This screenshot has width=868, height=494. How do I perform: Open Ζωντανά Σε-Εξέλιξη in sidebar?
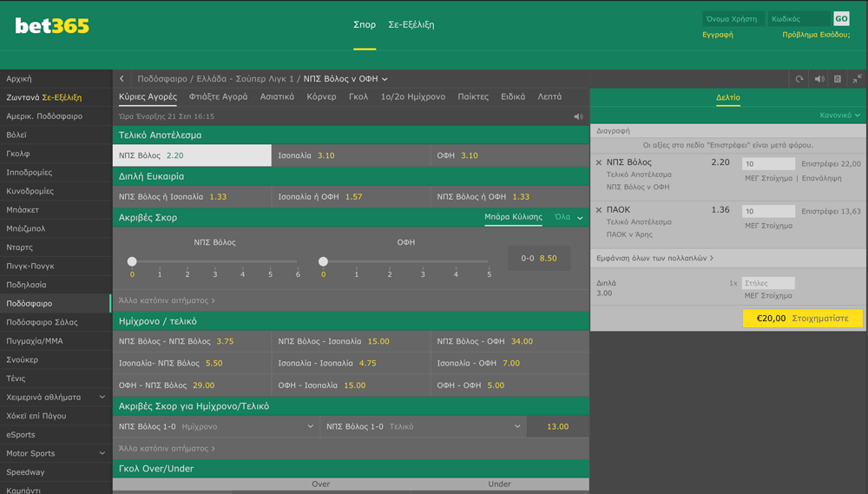click(x=56, y=97)
